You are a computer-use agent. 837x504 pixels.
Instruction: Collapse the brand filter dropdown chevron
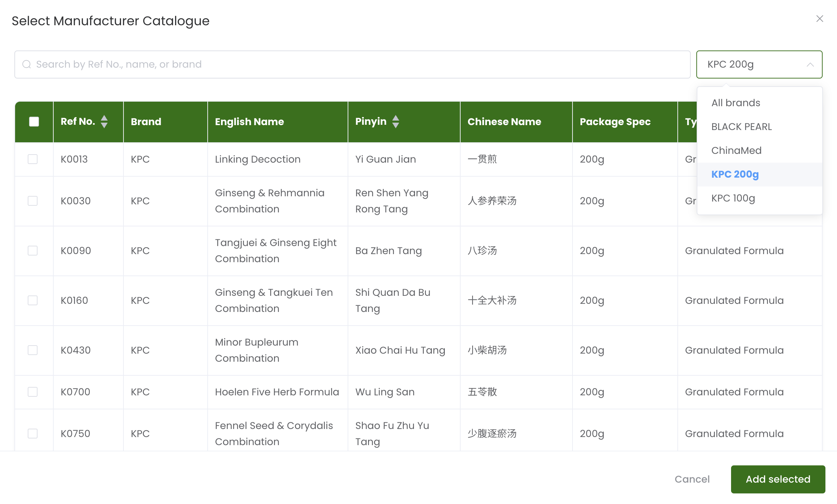810,64
